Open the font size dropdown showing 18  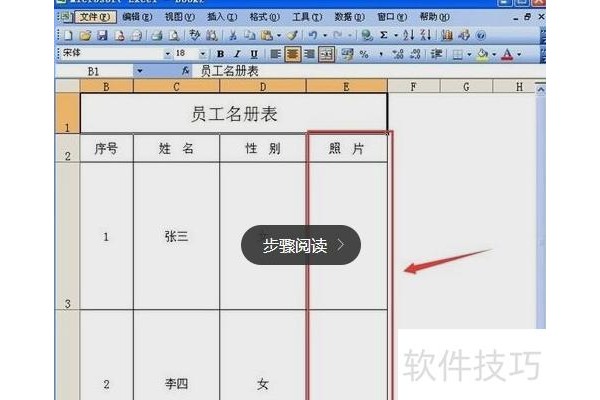203,54
